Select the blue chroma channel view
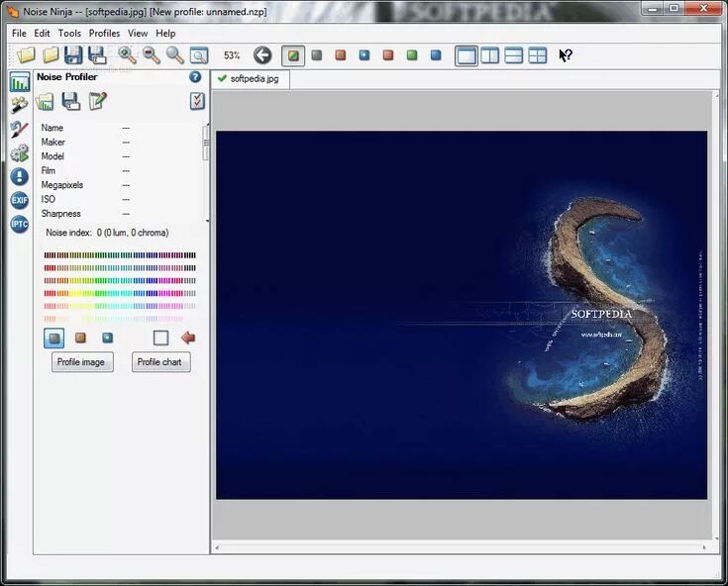Viewport: 728px width, 586px height. click(364, 55)
